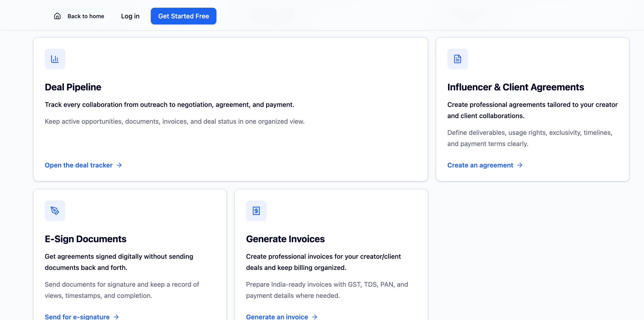
Task: Click the Generate Invoices heading
Action: [285, 239]
